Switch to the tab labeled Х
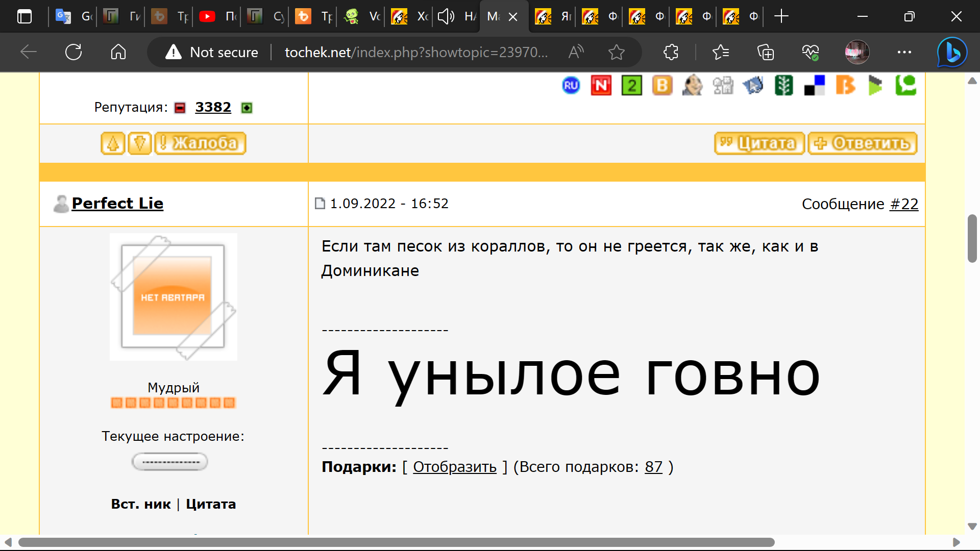 point(409,17)
